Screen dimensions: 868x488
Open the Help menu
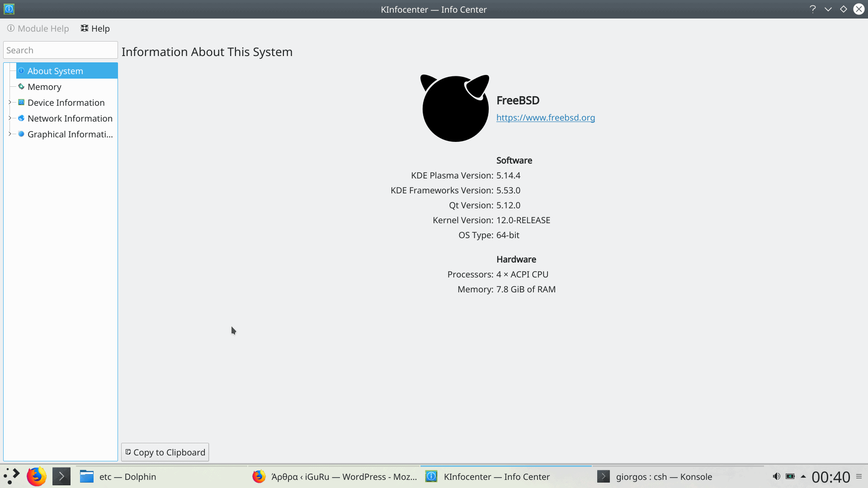point(95,28)
